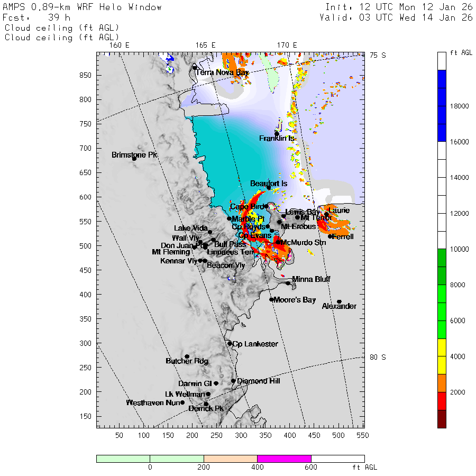Click the Butcher Rdg station marker
476x476 pixels.
(x=187, y=356)
